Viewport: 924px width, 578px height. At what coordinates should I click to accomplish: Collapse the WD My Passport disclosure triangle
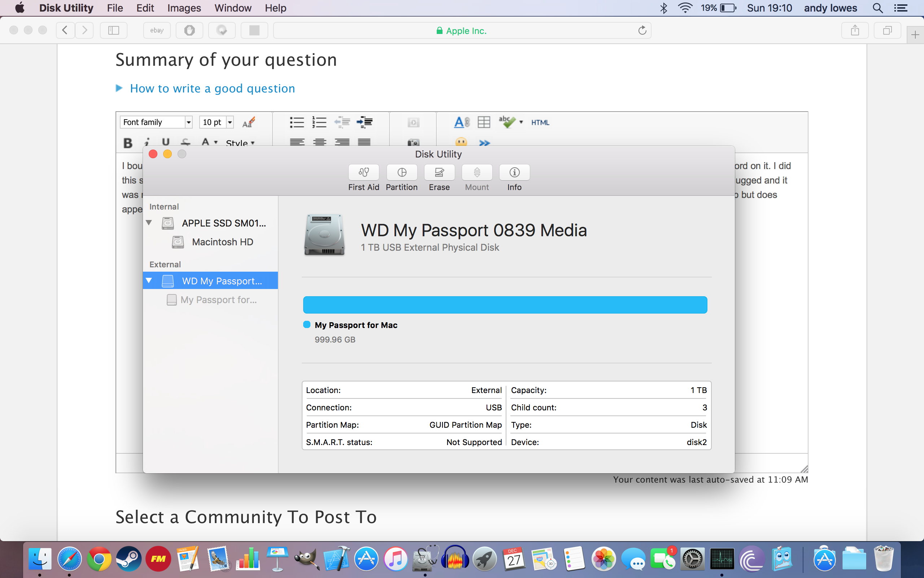tap(149, 281)
